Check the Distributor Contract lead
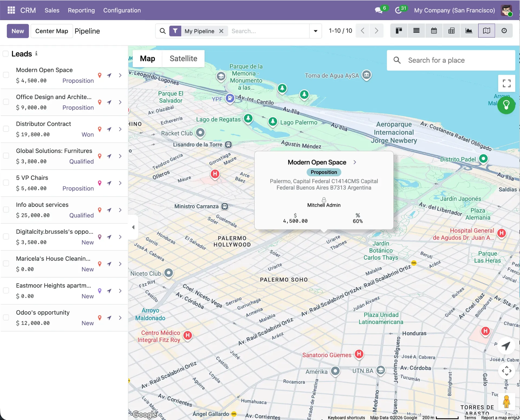This screenshot has height=420, width=520. coord(6,129)
